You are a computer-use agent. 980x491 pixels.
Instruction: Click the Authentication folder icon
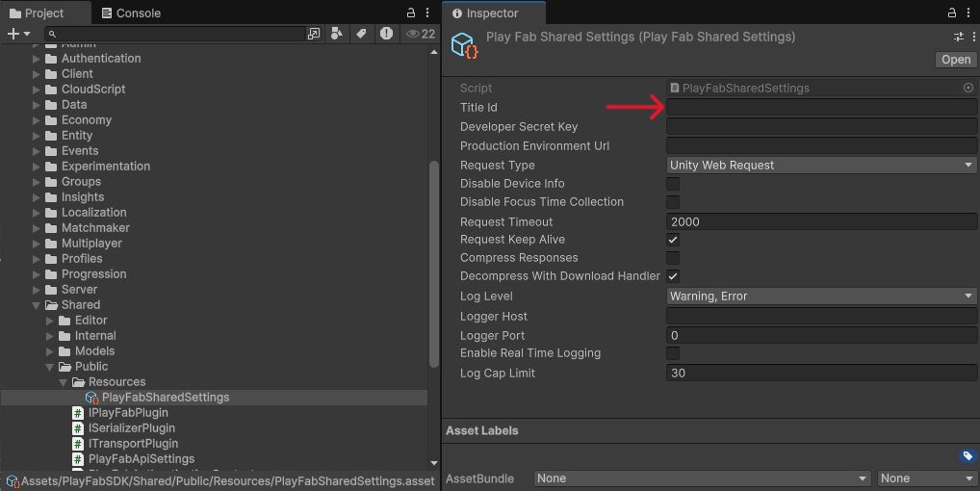point(51,59)
